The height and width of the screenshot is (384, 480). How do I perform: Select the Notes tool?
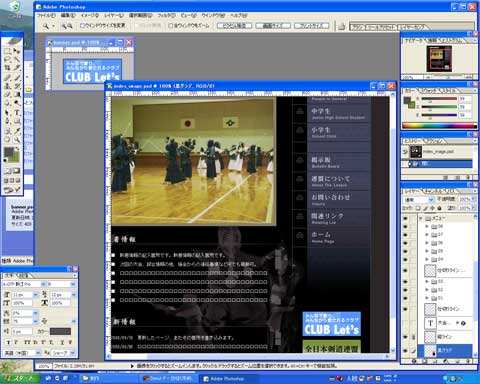coord(7,131)
